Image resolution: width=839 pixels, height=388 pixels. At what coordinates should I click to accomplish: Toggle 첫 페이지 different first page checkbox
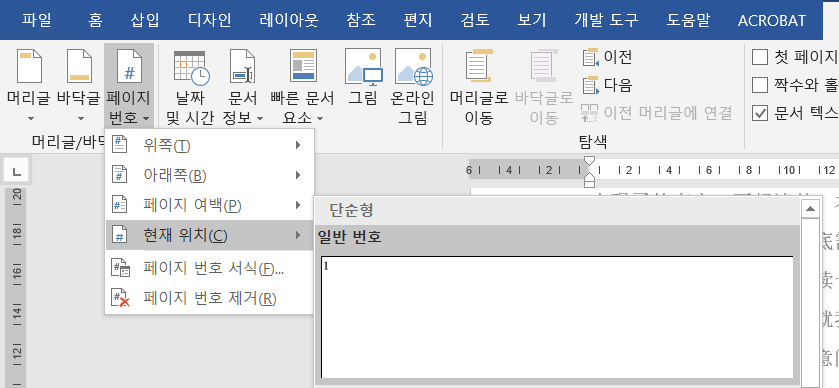760,57
